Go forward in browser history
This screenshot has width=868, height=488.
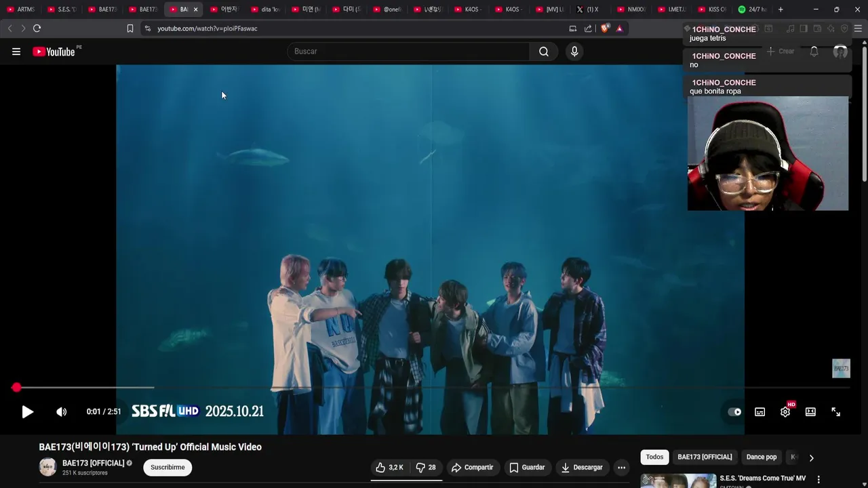click(23, 28)
